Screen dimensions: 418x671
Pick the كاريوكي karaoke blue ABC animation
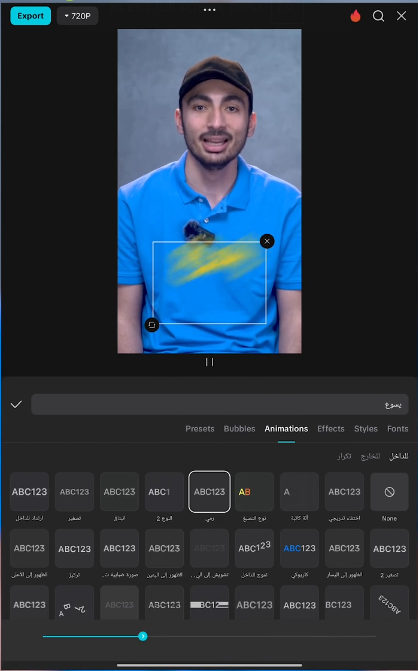pos(299,548)
